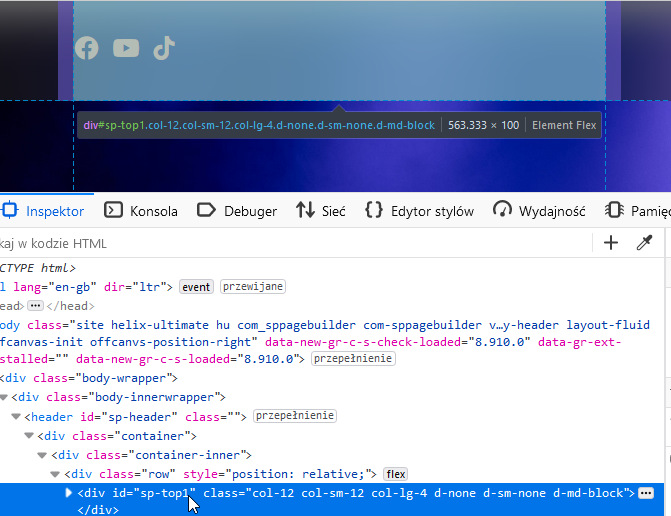Viewport: 671px width, 516px height.
Task: Toggle the flex badge on the row div
Action: 396,474
